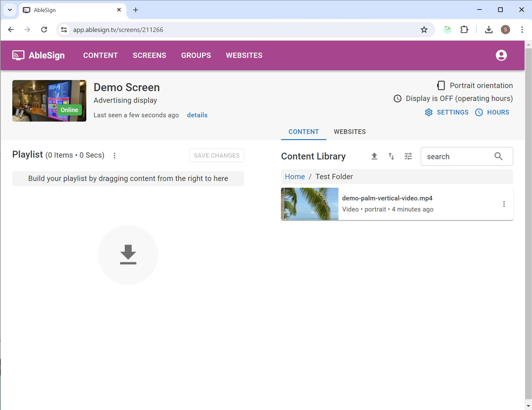
Task: Open the GROUPS menu
Action: coord(196,55)
